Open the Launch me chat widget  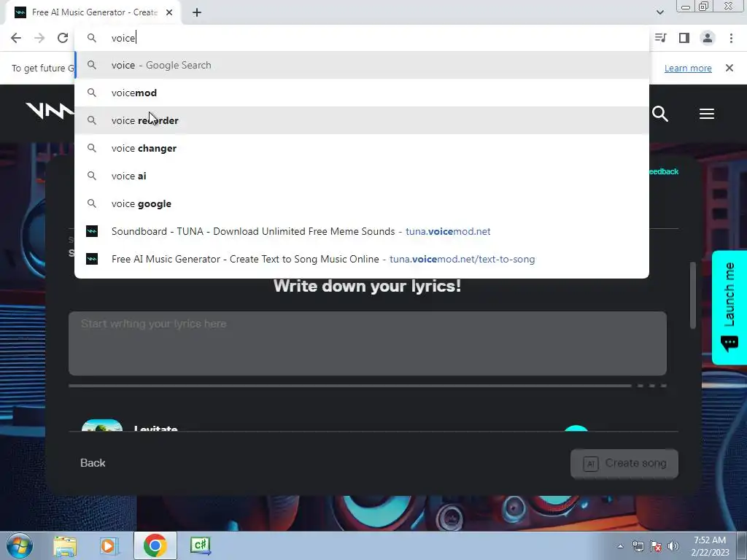[x=729, y=308]
